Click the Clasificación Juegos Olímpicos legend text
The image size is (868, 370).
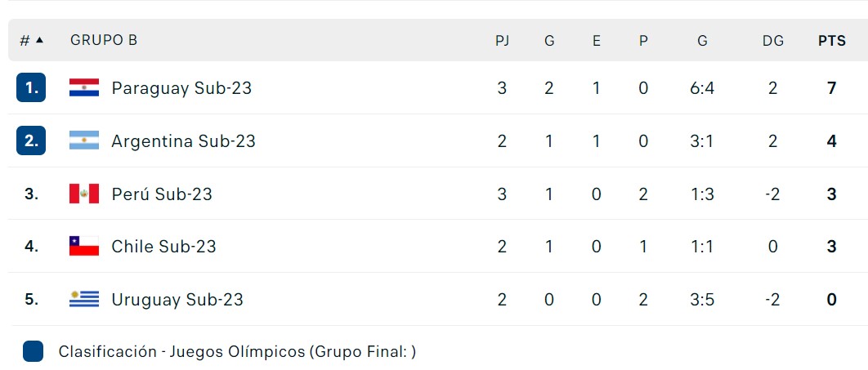238,352
